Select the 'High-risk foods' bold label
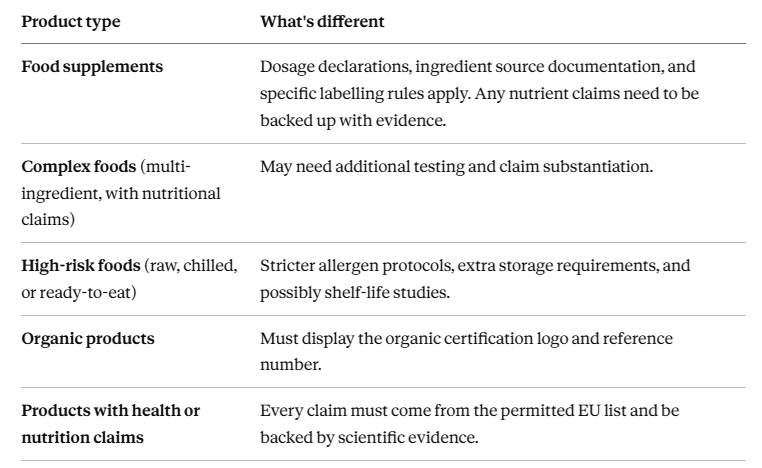 [x=81, y=266]
